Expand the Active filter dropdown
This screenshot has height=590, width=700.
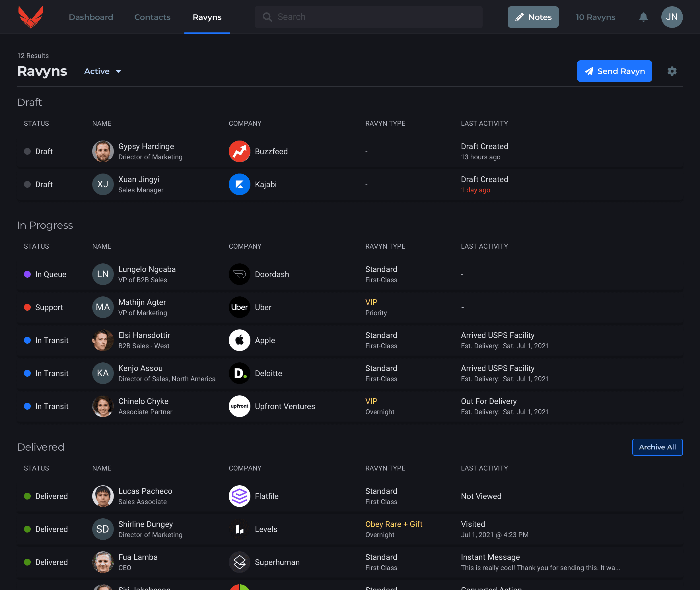pos(97,71)
